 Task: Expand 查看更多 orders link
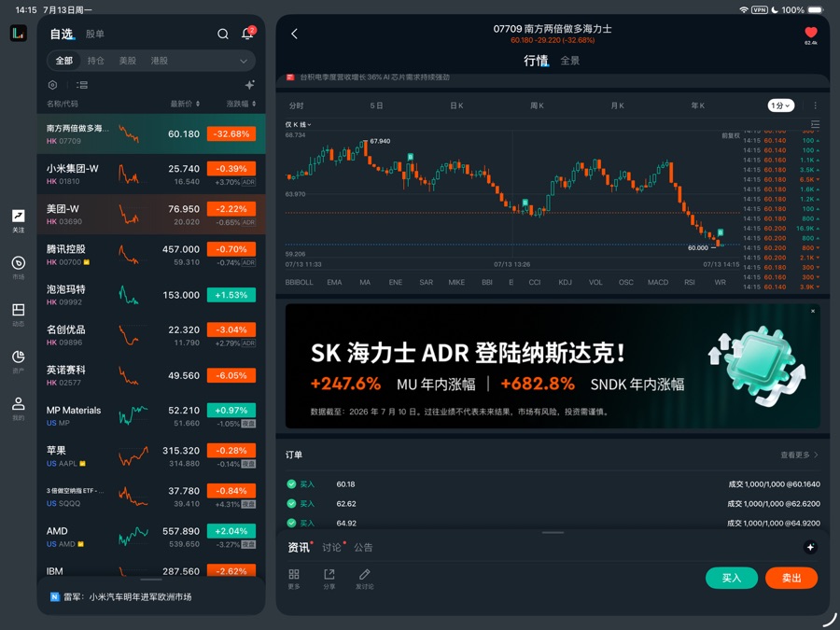pos(799,455)
